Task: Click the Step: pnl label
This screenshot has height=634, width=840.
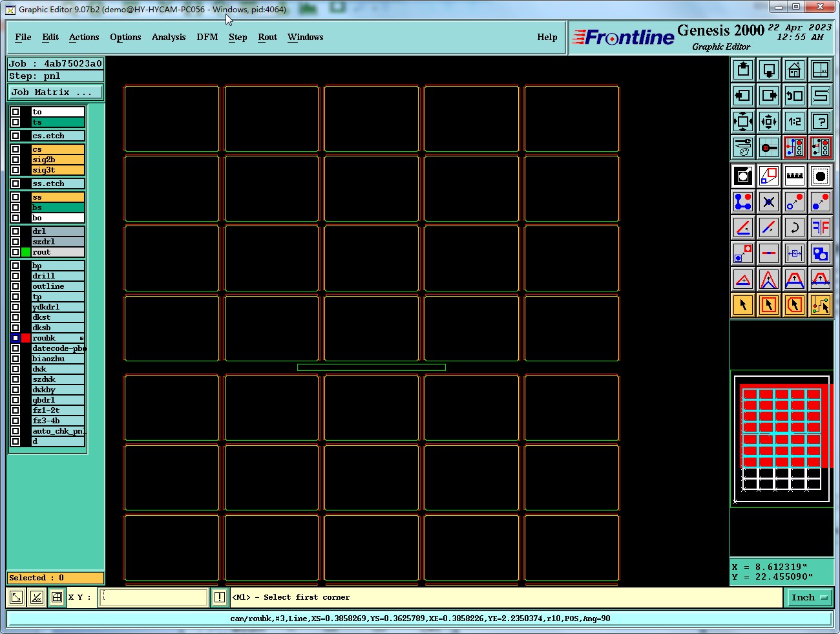Action: [x=55, y=76]
